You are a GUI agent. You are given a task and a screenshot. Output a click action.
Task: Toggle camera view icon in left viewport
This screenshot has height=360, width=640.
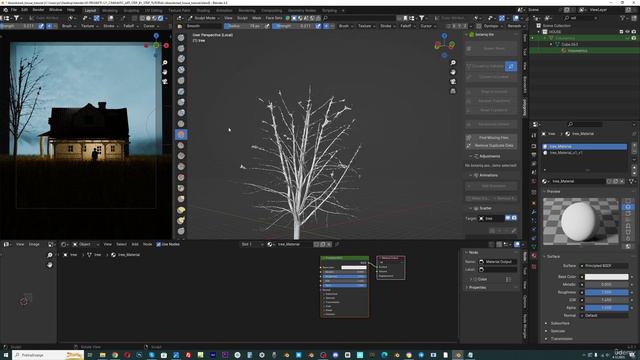(165, 82)
